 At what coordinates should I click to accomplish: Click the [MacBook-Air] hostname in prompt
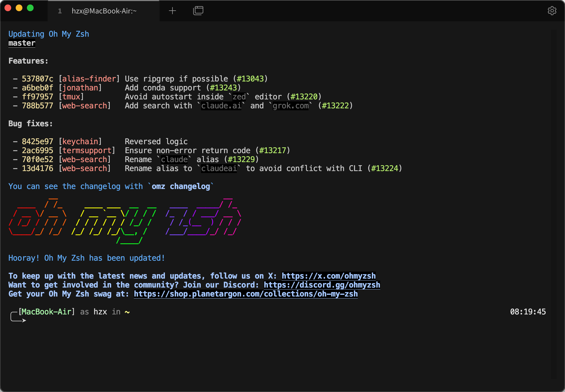[x=46, y=312]
